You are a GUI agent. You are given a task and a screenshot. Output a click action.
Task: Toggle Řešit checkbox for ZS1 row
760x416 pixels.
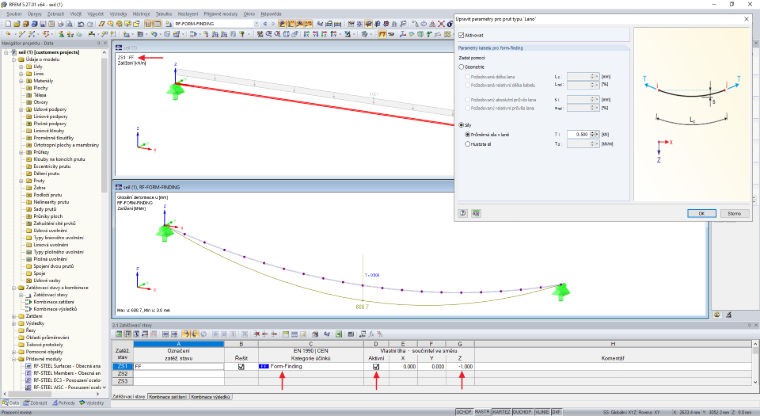241,367
